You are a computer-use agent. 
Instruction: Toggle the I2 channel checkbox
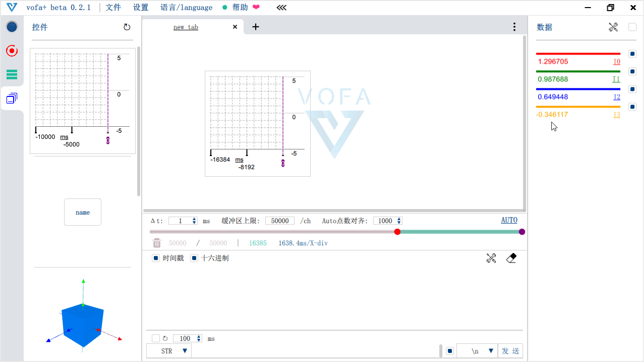point(632,89)
